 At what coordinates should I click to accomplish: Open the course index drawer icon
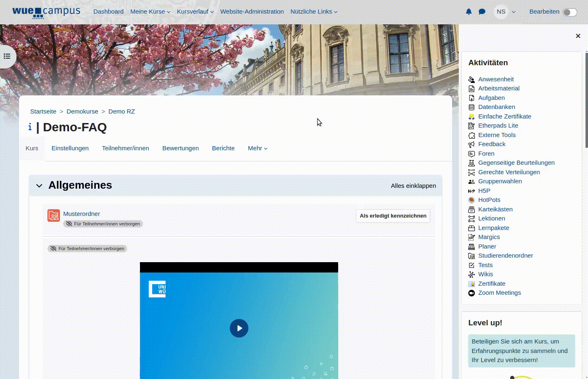(x=7, y=56)
